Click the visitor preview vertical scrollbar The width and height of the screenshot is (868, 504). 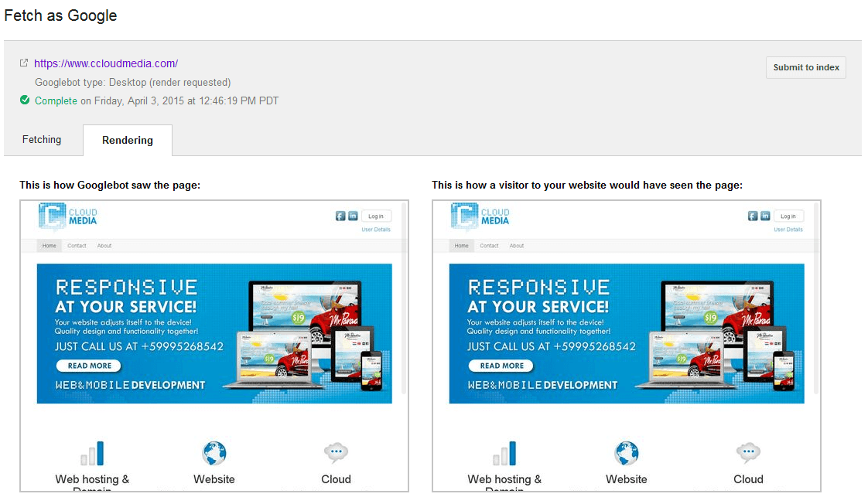(816, 298)
